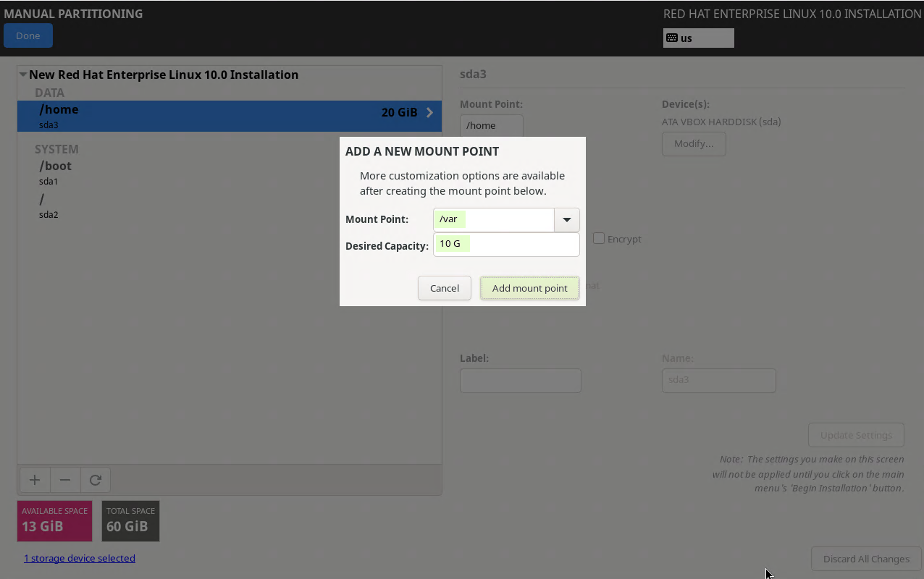
Task: Click Discard All Changes button
Action: 866,559
